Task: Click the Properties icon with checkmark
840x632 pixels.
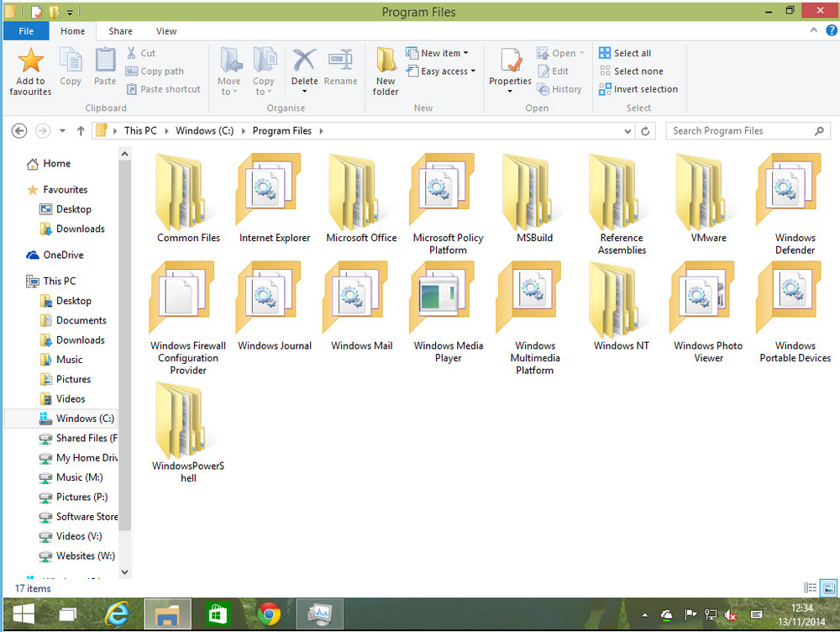Action: (x=510, y=60)
